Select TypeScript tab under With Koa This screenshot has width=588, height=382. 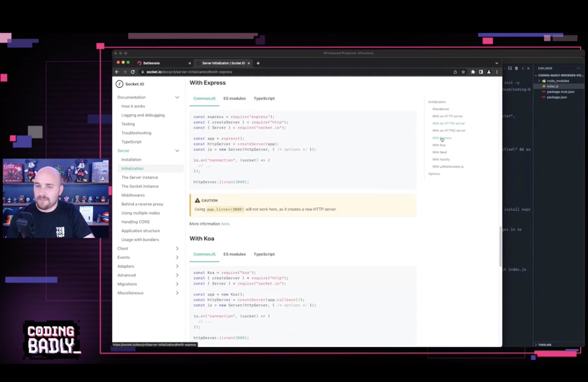pyautogui.click(x=264, y=254)
